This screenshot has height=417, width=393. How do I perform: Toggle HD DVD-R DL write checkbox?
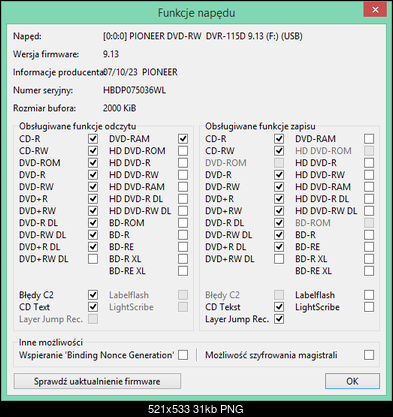[369, 199]
